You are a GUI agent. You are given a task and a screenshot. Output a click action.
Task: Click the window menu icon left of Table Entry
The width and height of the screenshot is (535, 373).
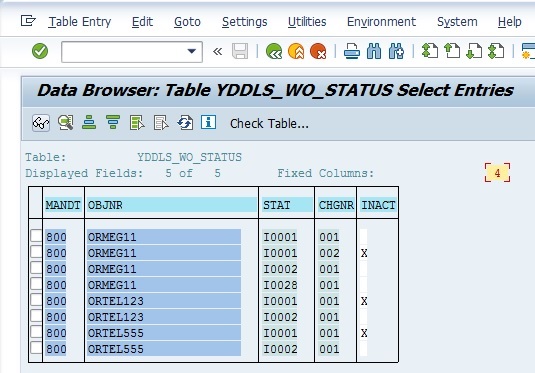point(28,21)
